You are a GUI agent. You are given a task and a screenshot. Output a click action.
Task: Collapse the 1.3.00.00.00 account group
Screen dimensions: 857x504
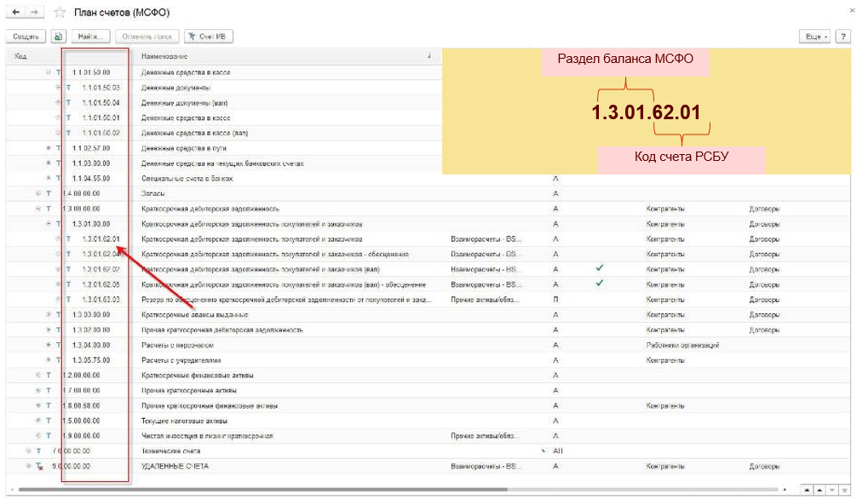point(37,209)
